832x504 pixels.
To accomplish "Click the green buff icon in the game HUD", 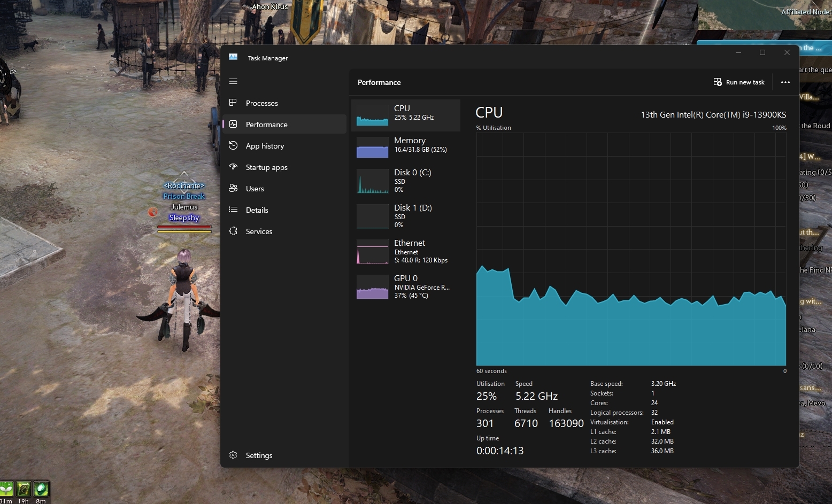I will [42, 488].
